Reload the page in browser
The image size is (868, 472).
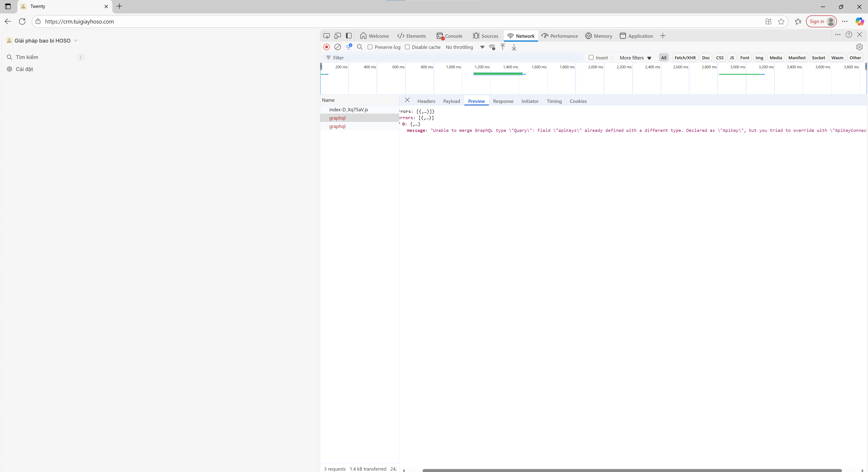pos(22,21)
